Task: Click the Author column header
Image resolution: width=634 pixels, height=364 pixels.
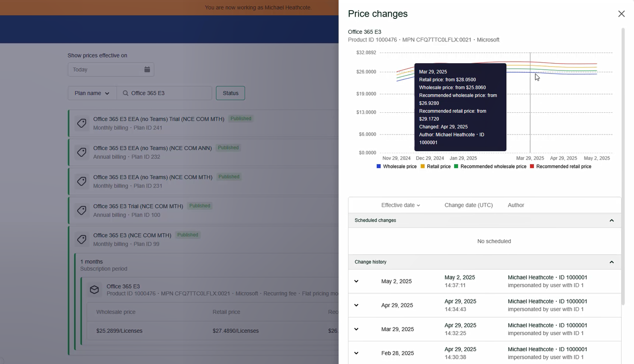Action: click(516, 205)
